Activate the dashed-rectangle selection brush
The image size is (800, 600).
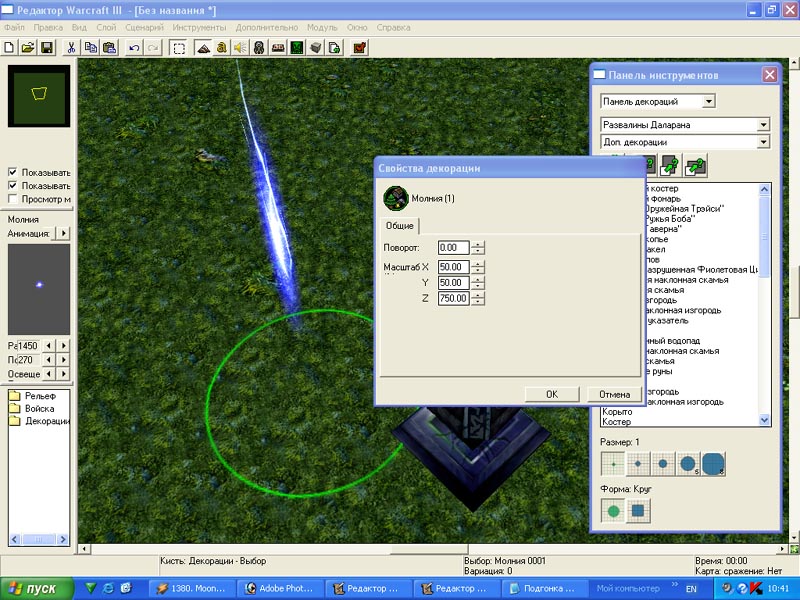pyautogui.click(x=179, y=48)
